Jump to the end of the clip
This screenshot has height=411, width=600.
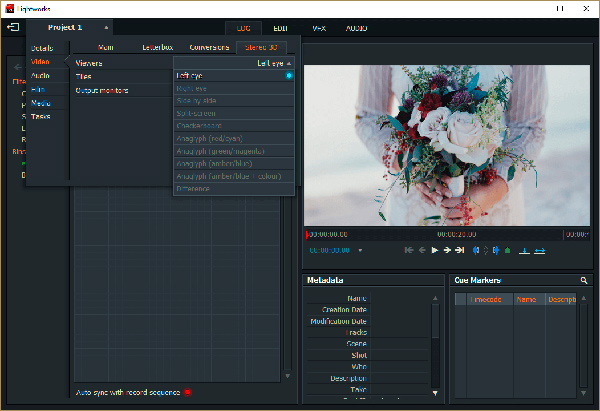459,250
